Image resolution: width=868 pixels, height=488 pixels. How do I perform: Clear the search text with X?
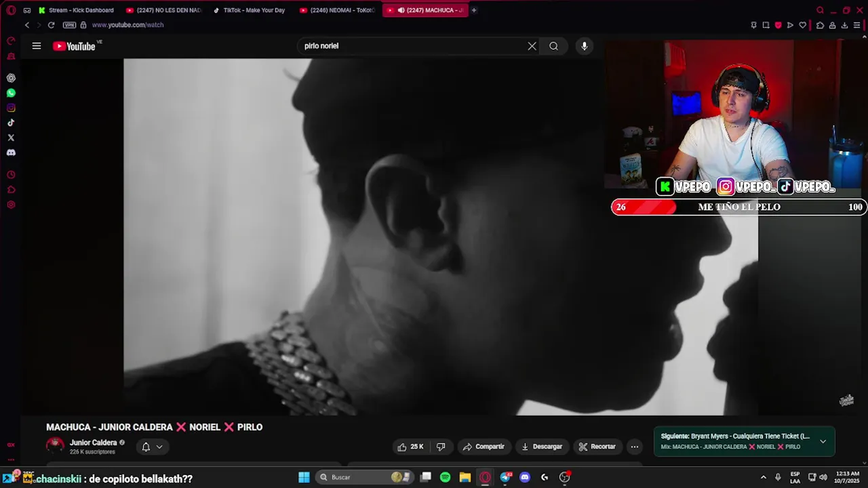tap(532, 46)
